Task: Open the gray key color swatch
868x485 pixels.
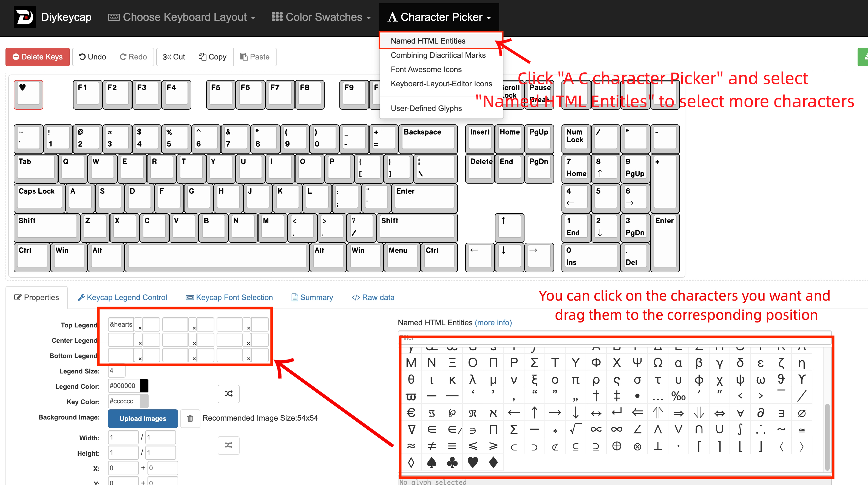Action: click(144, 401)
